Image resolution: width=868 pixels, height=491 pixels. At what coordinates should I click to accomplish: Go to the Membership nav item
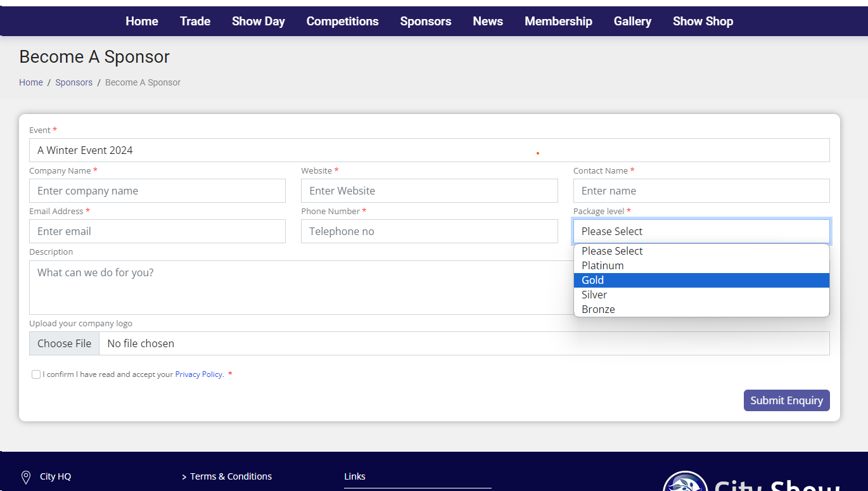558,22
